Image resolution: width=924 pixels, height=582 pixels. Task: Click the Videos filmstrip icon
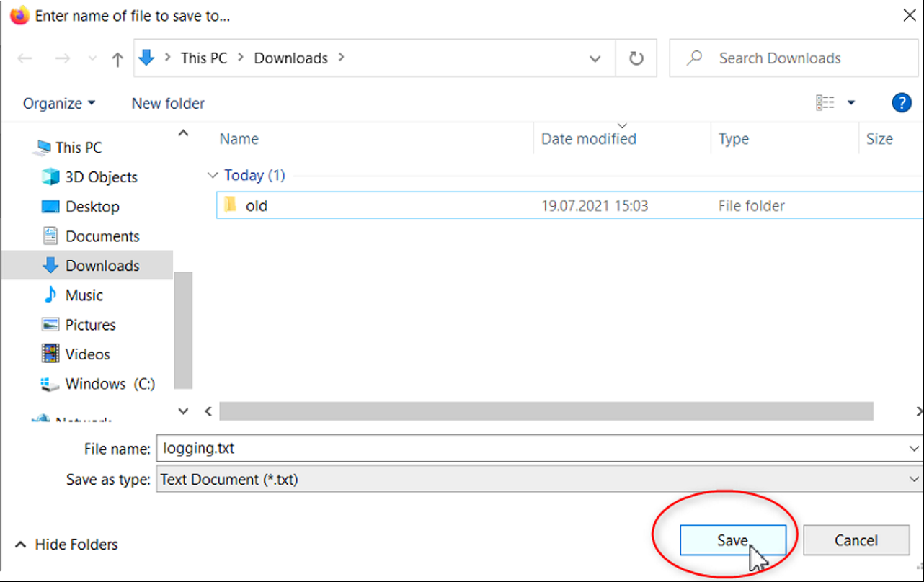click(x=50, y=354)
